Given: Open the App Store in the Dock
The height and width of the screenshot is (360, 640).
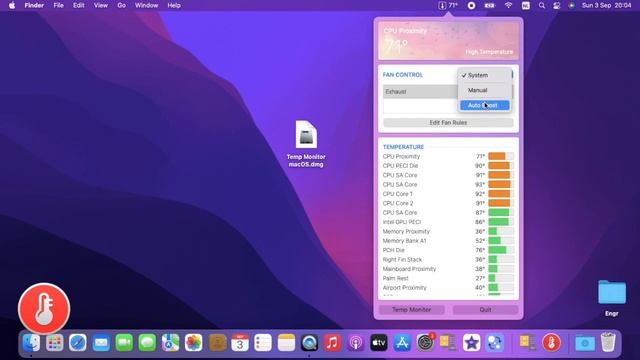Looking at the screenshot, I should (x=402, y=342).
